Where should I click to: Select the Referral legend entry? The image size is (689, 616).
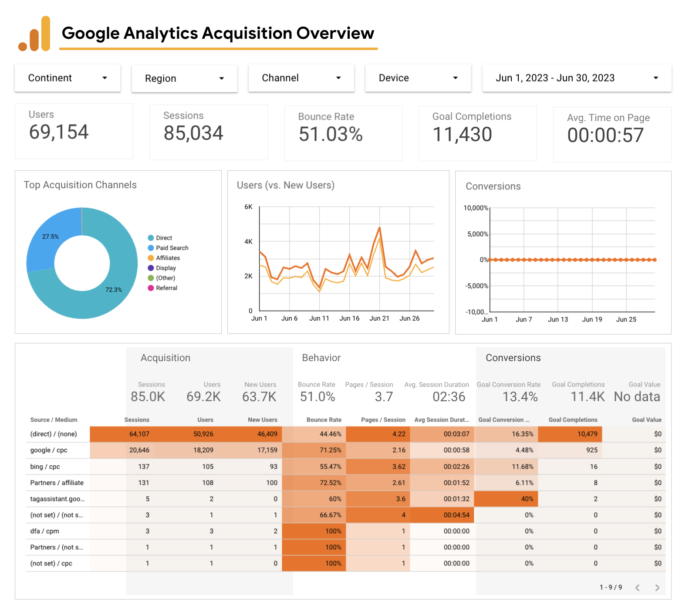tap(166, 288)
